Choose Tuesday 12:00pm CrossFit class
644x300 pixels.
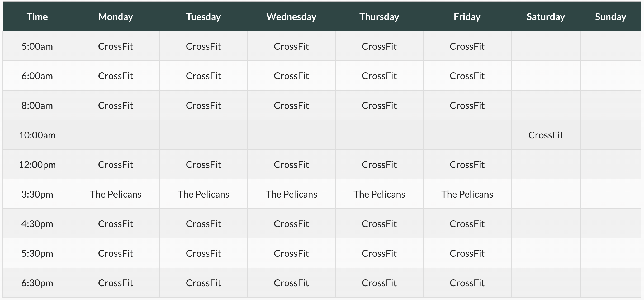coord(203,165)
